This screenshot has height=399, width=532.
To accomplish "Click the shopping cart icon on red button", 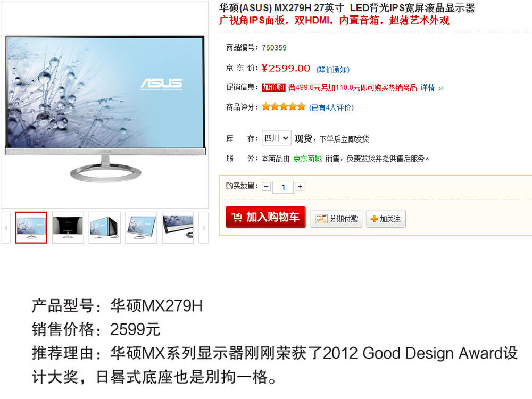I will coord(237,217).
